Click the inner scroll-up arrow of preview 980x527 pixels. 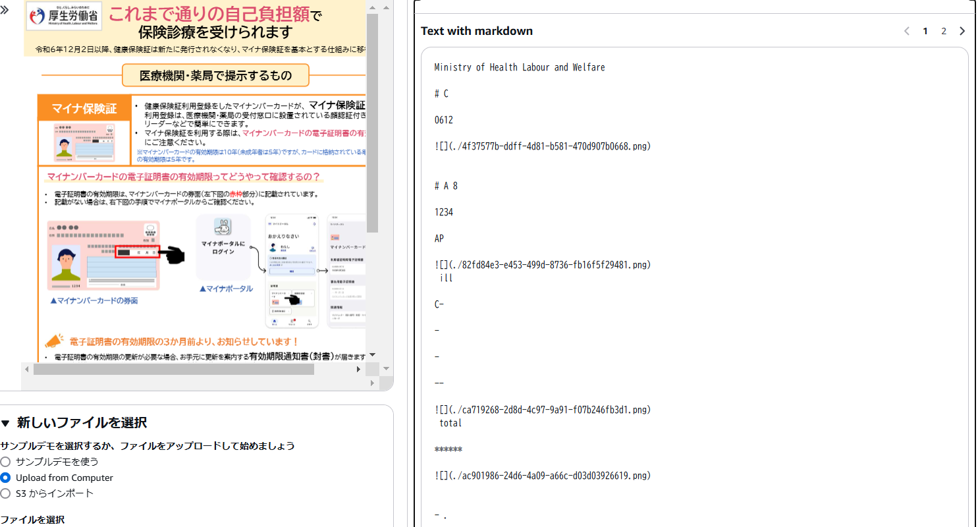372,7
